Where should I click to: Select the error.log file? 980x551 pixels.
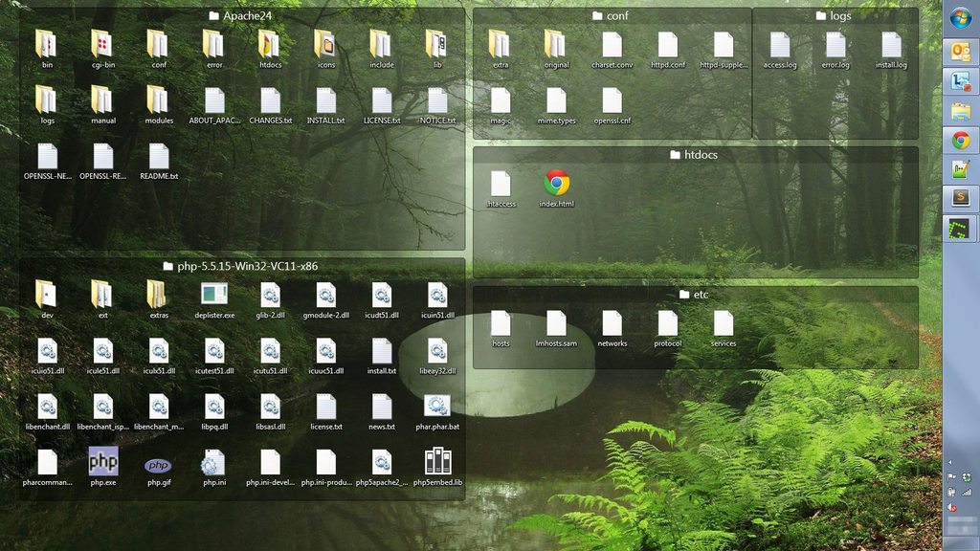(x=835, y=50)
